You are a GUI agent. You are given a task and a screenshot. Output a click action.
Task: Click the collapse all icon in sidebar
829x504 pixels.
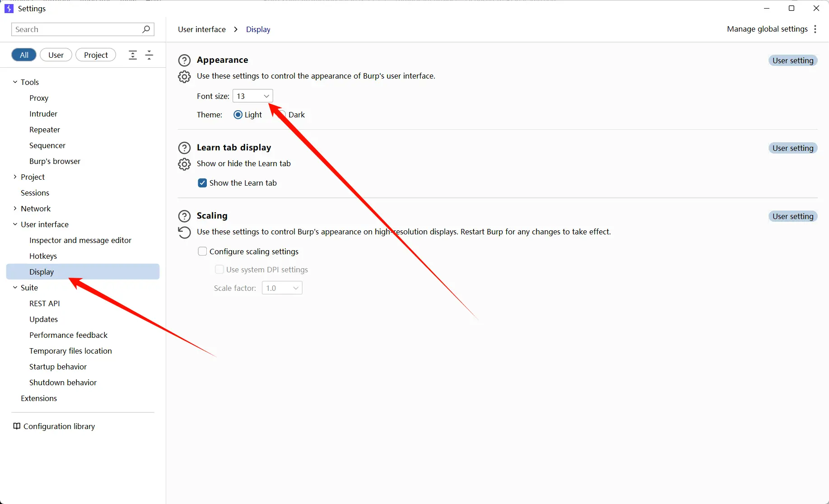click(149, 55)
